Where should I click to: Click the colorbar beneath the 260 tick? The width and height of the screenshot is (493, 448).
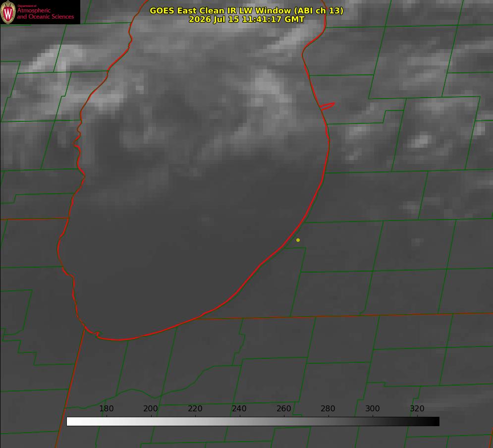coord(284,422)
